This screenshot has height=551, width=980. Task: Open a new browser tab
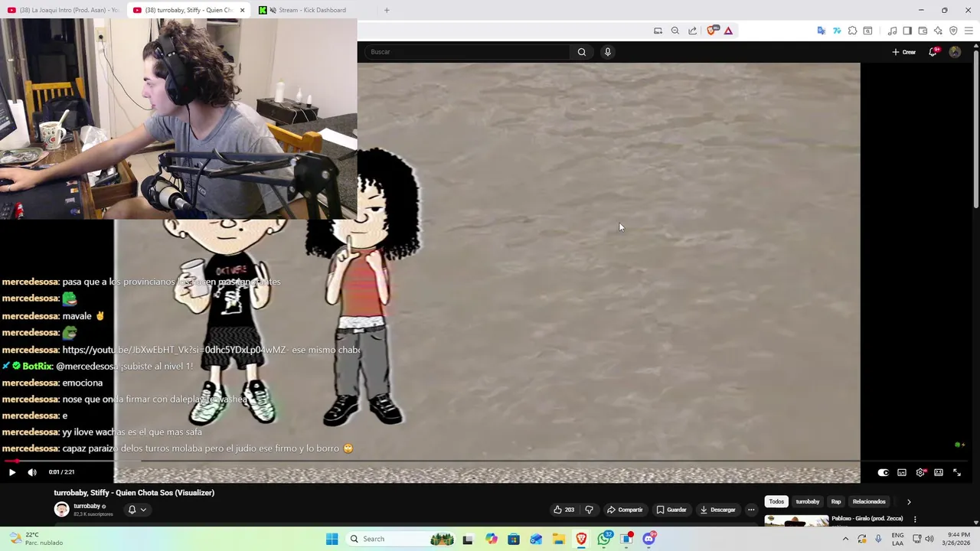click(x=387, y=10)
